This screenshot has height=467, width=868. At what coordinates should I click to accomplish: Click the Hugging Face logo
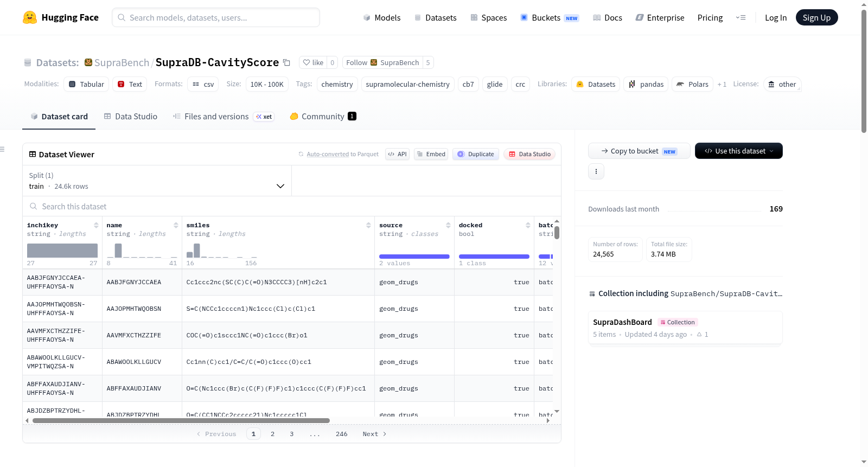(61, 17)
